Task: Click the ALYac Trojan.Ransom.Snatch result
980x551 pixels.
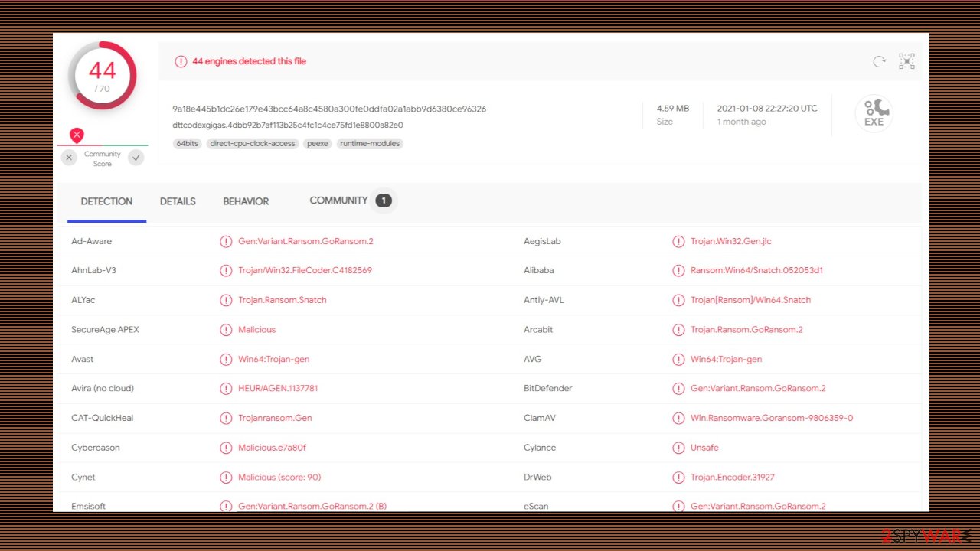Action: [282, 300]
